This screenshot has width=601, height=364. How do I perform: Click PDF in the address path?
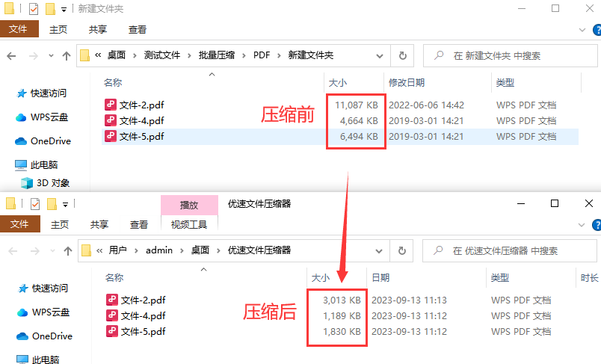tap(262, 55)
